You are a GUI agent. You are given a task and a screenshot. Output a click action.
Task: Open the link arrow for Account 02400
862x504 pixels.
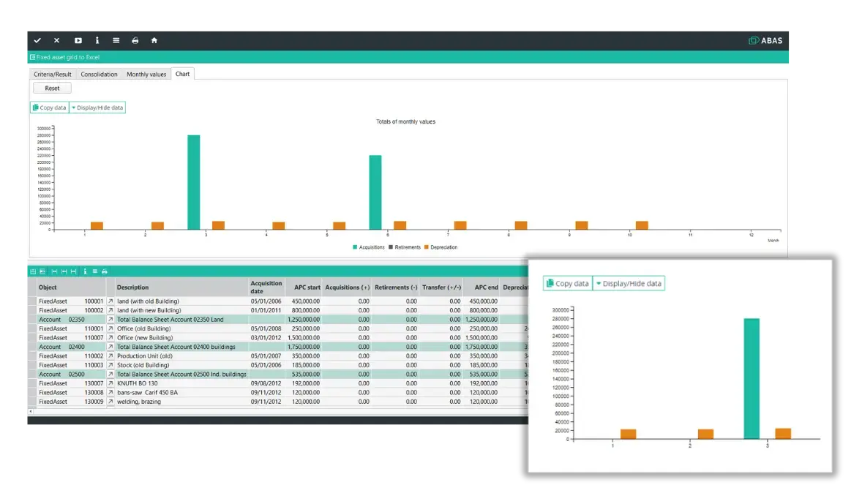tap(110, 347)
